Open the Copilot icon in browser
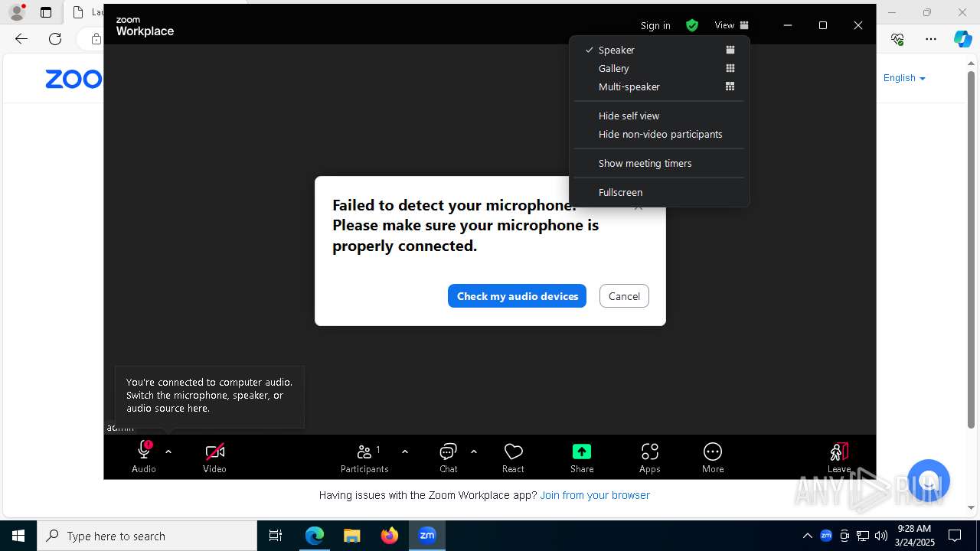The image size is (980, 551). click(x=963, y=38)
